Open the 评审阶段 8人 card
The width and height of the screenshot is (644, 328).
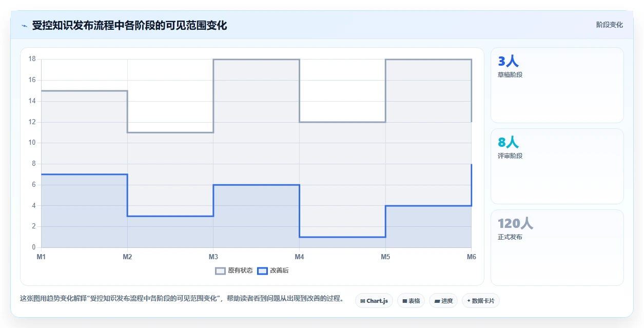557,166
